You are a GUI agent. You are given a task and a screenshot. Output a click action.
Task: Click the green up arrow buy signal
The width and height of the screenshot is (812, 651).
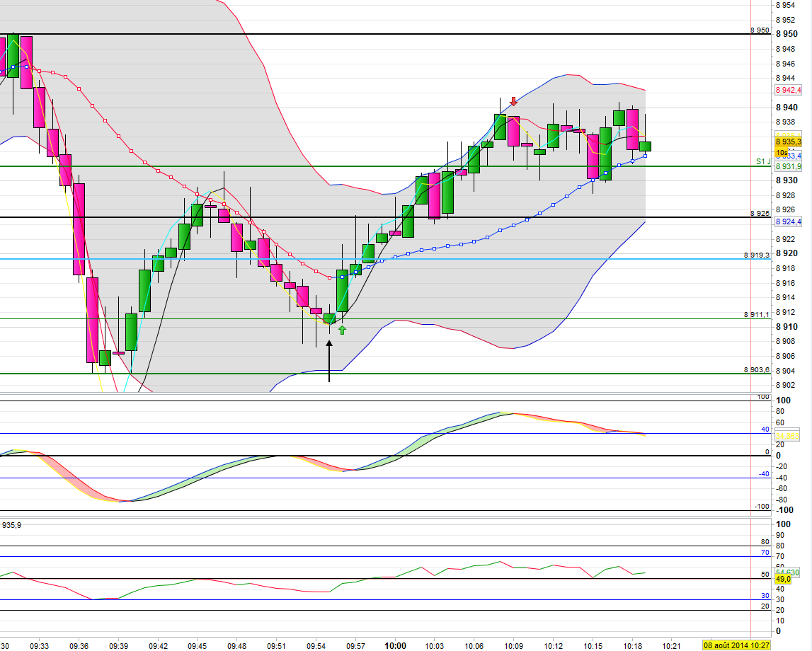pyautogui.click(x=342, y=330)
